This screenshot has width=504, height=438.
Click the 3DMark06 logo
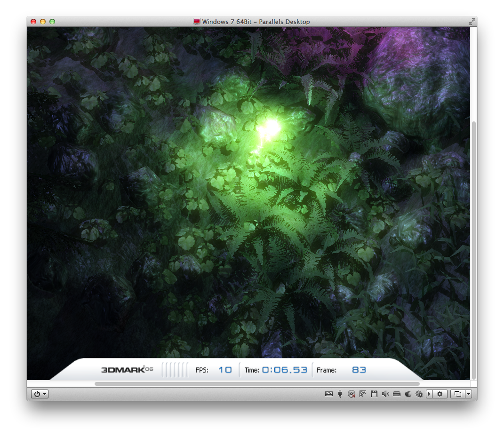(127, 370)
